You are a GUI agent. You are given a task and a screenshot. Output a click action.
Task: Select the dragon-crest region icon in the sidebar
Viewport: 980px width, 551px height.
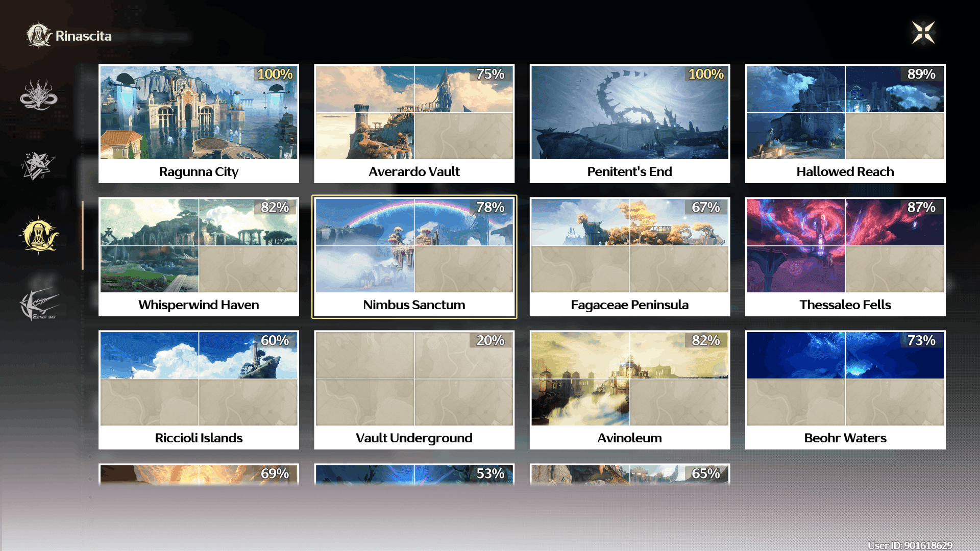click(x=39, y=95)
